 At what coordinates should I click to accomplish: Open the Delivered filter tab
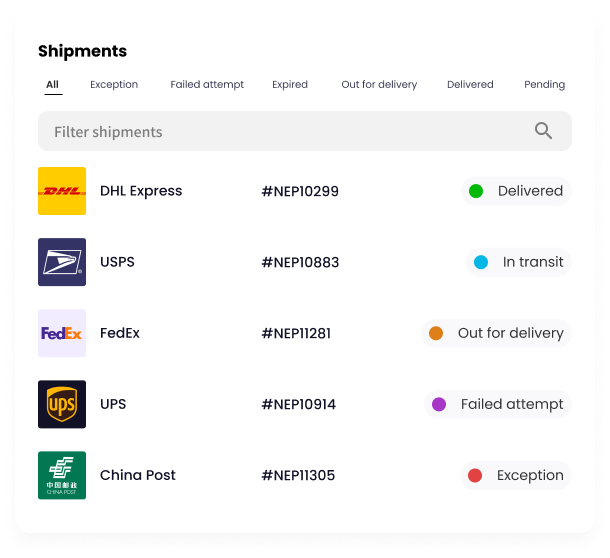coord(470,84)
